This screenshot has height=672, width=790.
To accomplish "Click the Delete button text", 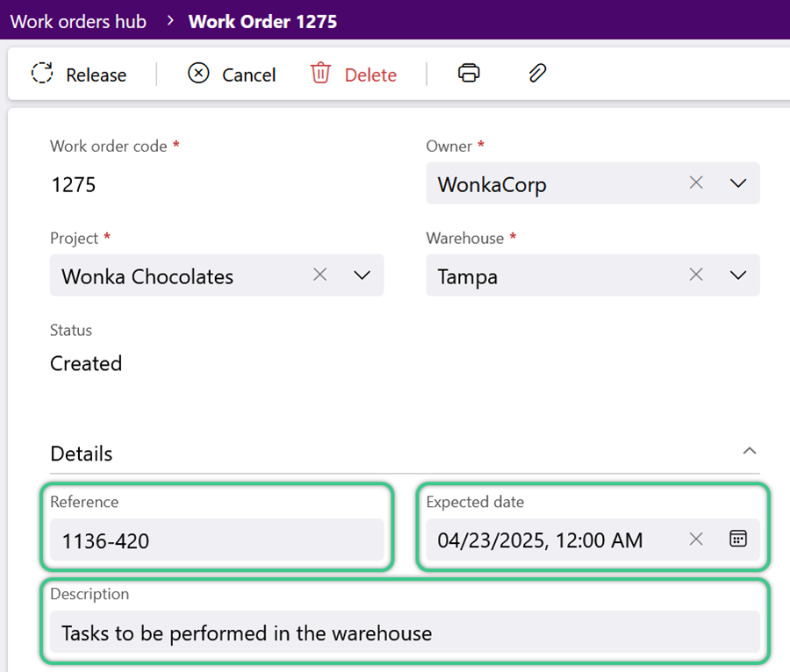I will (x=370, y=75).
